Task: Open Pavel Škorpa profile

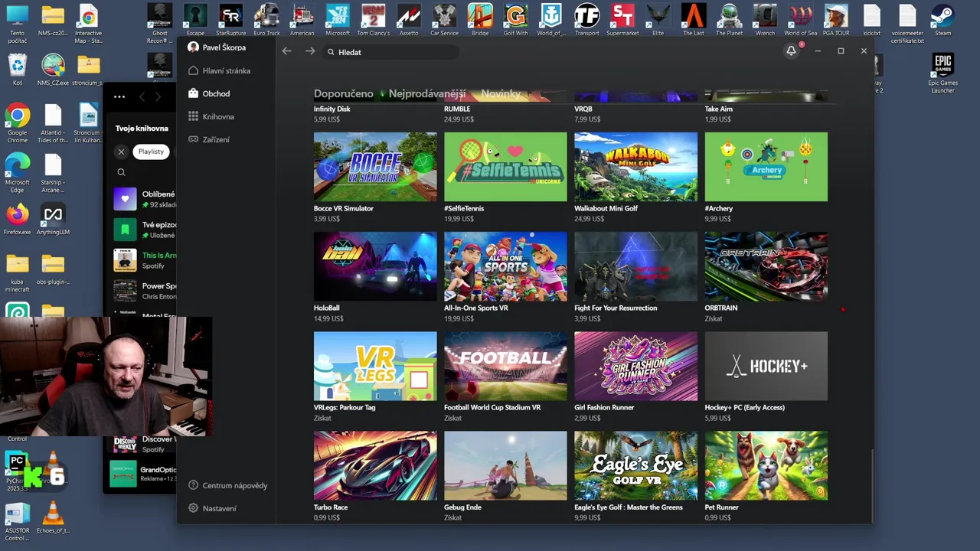Action: click(x=217, y=47)
